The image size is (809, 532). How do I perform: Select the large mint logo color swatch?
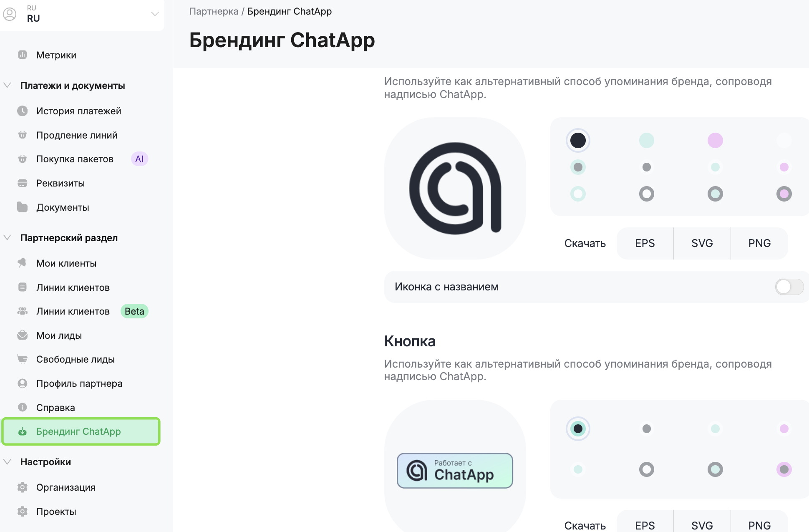coord(646,141)
